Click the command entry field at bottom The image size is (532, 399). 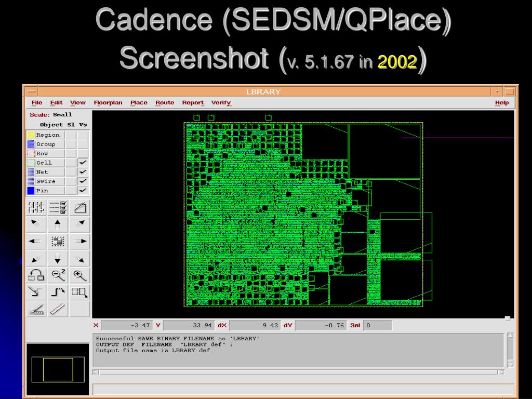click(303, 389)
